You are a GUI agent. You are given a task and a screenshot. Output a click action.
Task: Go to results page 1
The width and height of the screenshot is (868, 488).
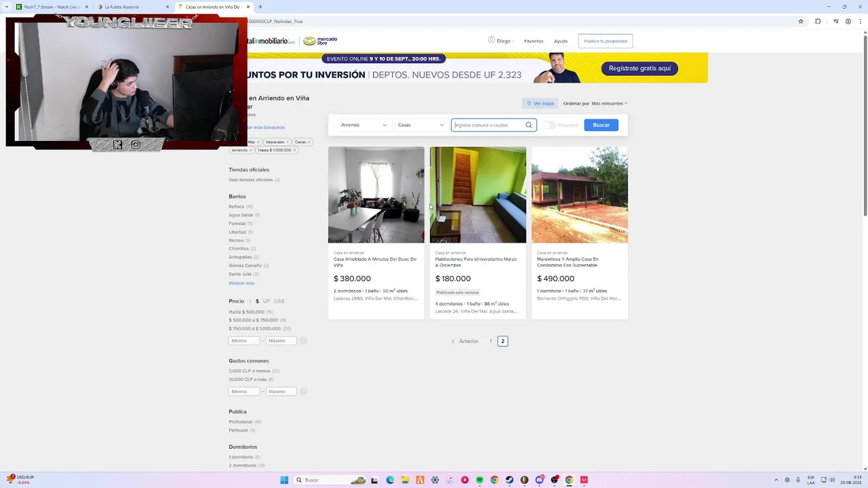[x=490, y=341]
